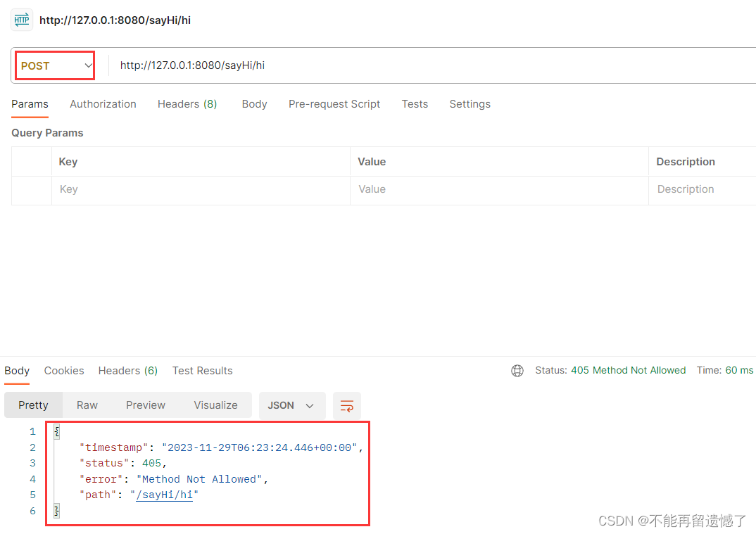
Task: Open the Pre-request Script tab
Action: [x=334, y=104]
